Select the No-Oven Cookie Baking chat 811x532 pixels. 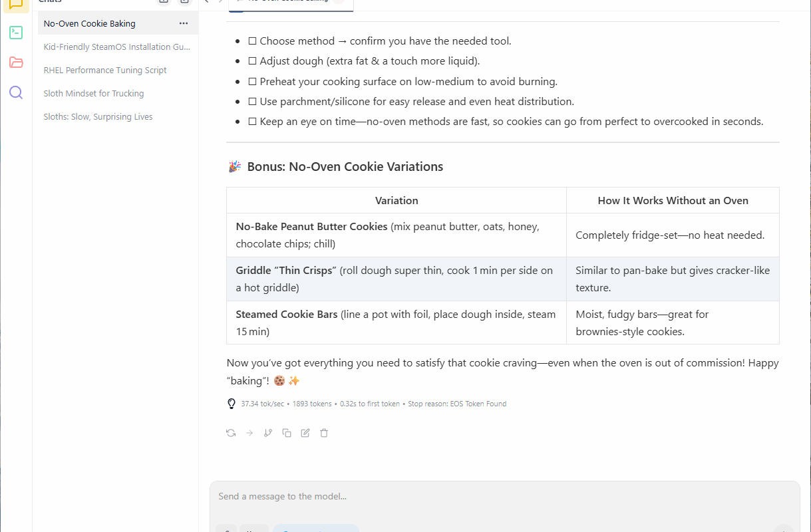90,23
